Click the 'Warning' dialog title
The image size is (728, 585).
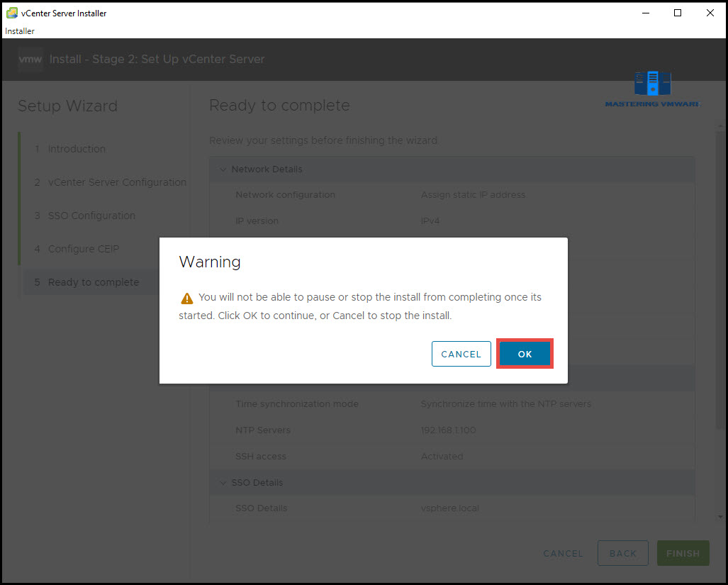pyautogui.click(x=210, y=262)
